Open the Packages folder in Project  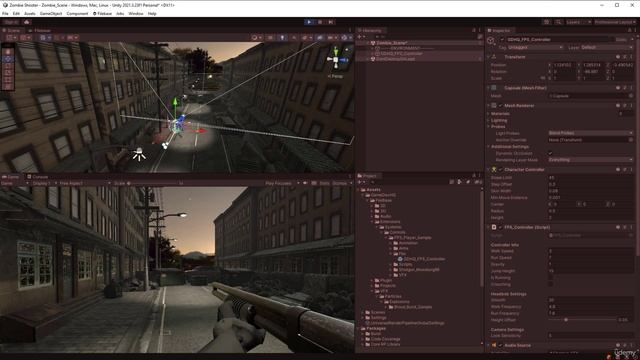point(376,328)
